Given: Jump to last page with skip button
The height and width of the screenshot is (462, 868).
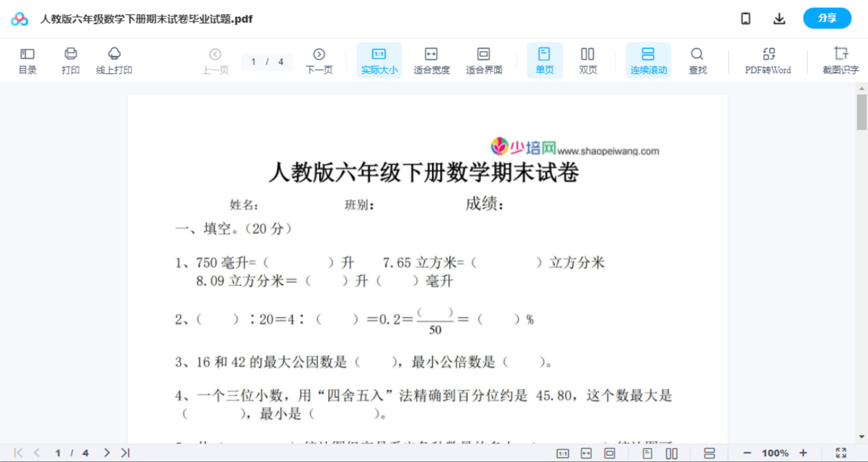Looking at the screenshot, I should pos(125,452).
